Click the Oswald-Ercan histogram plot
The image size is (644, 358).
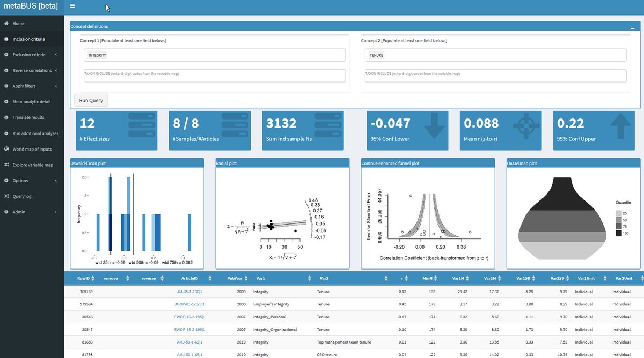click(x=137, y=217)
